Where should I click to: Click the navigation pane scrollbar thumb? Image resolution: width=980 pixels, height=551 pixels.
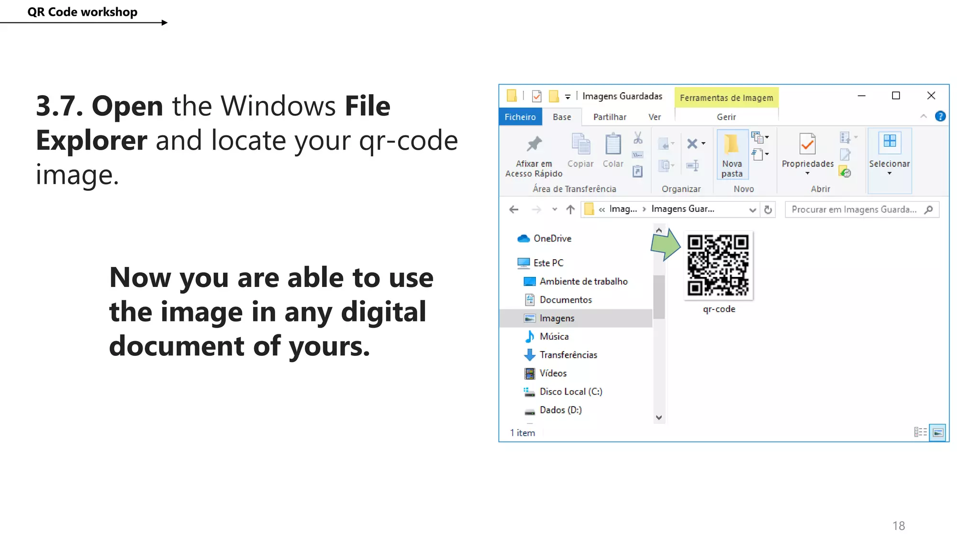659,297
